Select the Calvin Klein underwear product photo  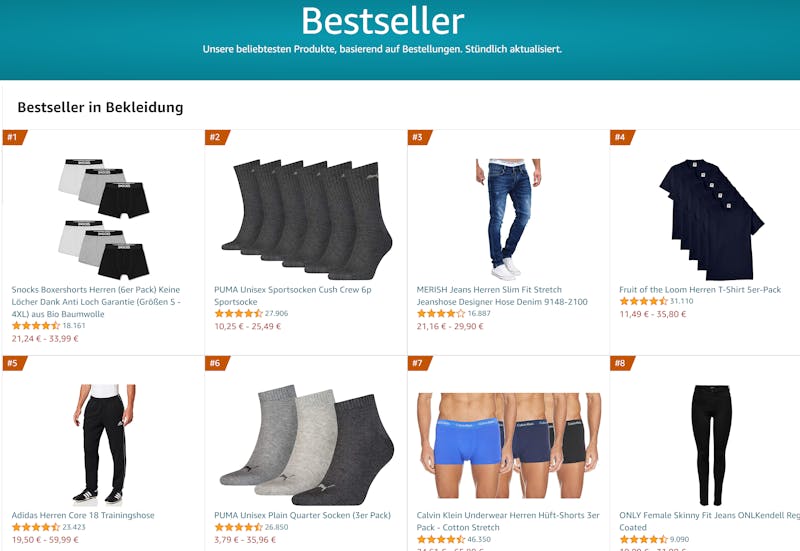(509, 445)
